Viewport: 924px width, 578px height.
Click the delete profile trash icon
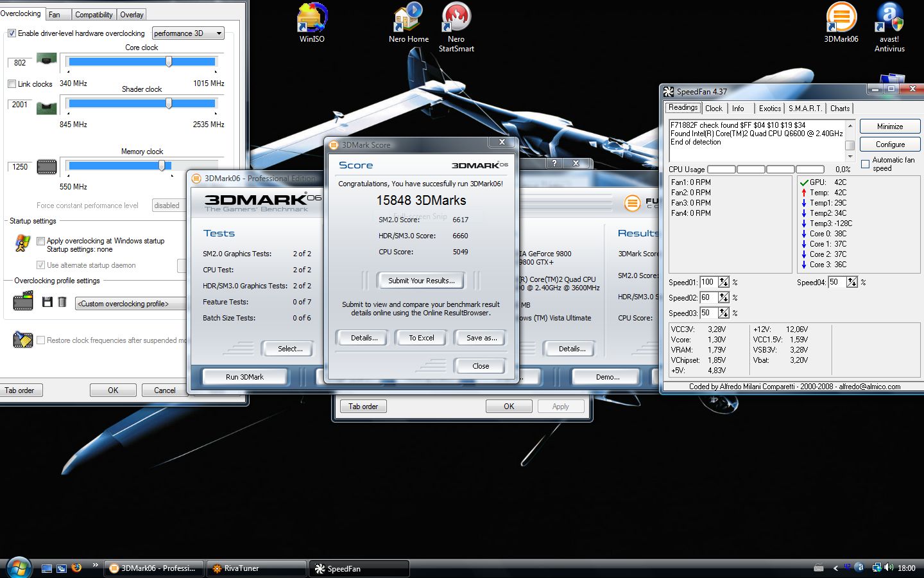coord(62,302)
